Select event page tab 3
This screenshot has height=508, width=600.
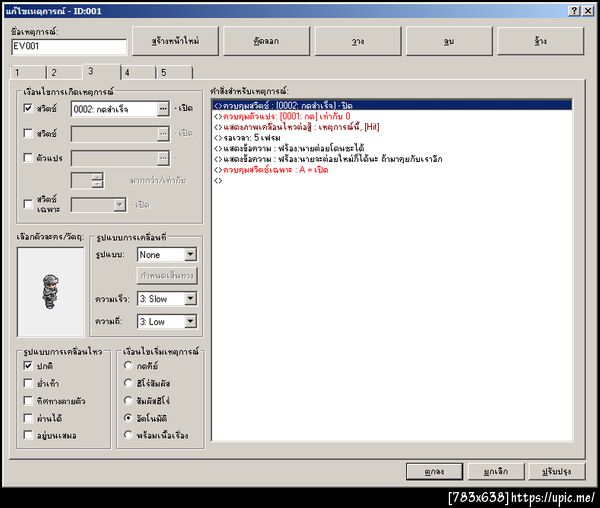click(101, 72)
